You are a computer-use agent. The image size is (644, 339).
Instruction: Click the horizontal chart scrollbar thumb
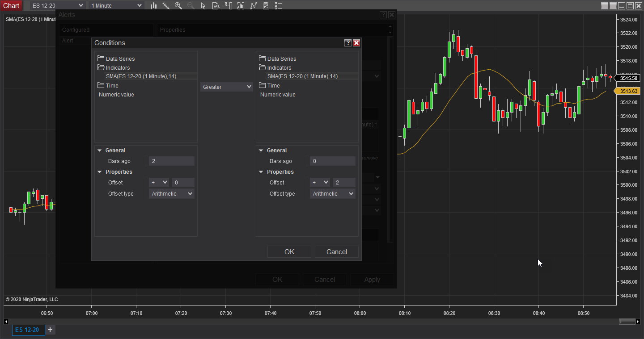click(x=627, y=322)
